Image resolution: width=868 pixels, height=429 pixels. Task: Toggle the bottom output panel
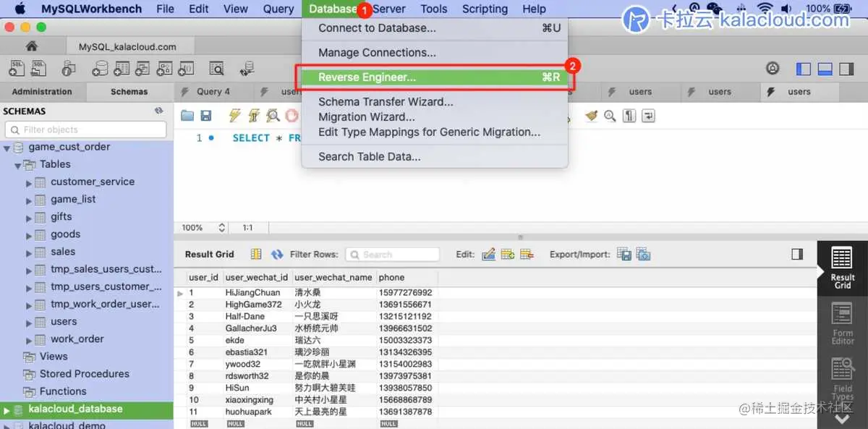[x=825, y=69]
